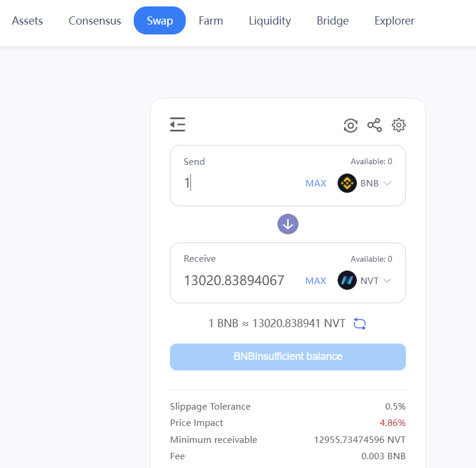Open the Farm tab

coord(211,20)
